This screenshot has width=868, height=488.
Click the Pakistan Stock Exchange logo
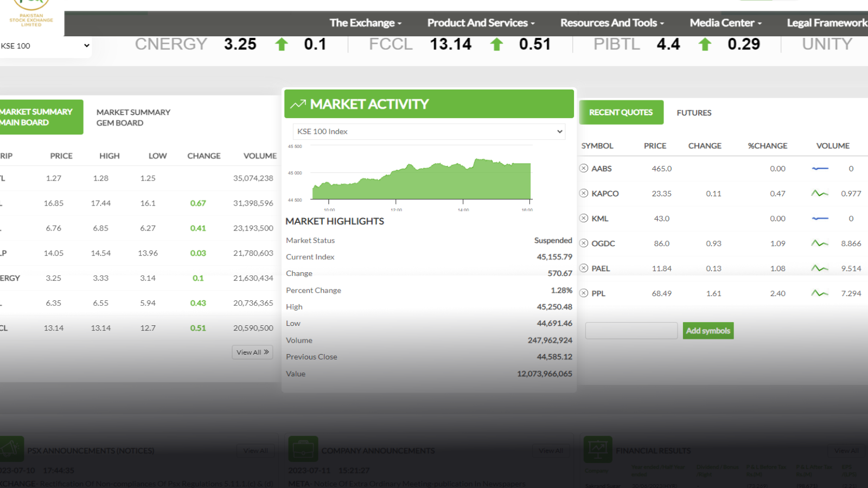(31, 14)
